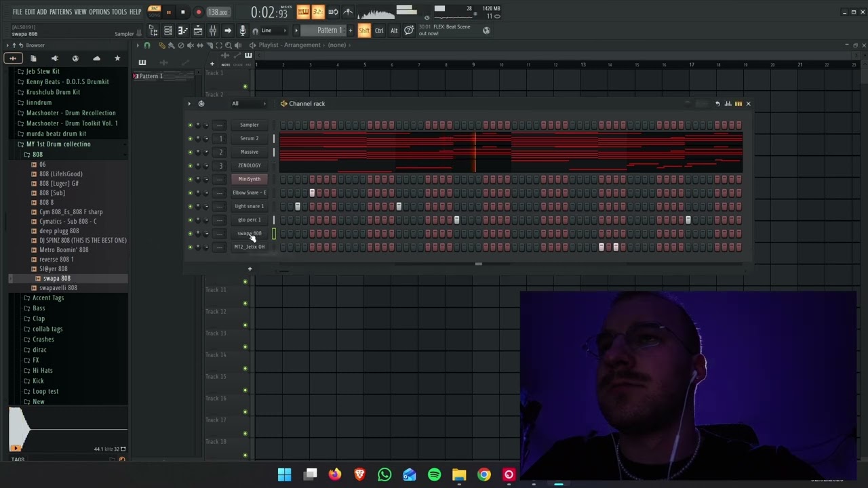Select the swapavelli 808 sample
Image resolution: width=868 pixels, height=488 pixels.
coord(58,287)
